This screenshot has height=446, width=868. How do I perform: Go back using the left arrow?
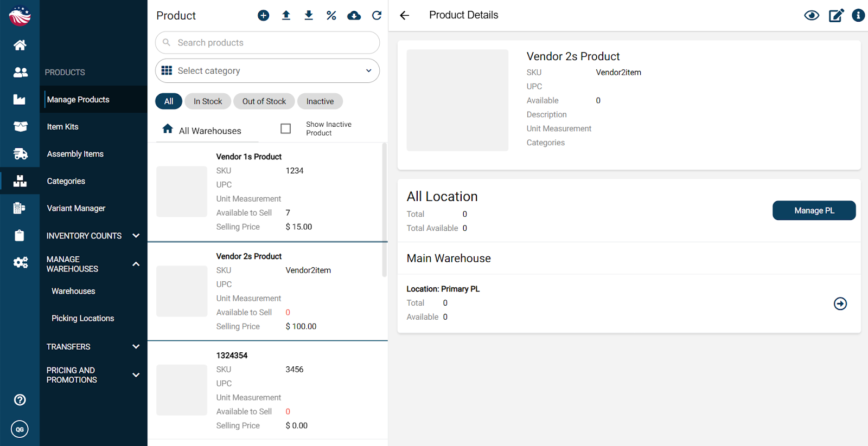pos(405,15)
